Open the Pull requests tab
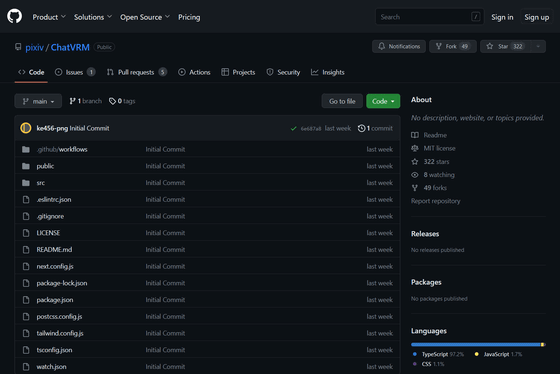The height and width of the screenshot is (374, 560). point(137,72)
